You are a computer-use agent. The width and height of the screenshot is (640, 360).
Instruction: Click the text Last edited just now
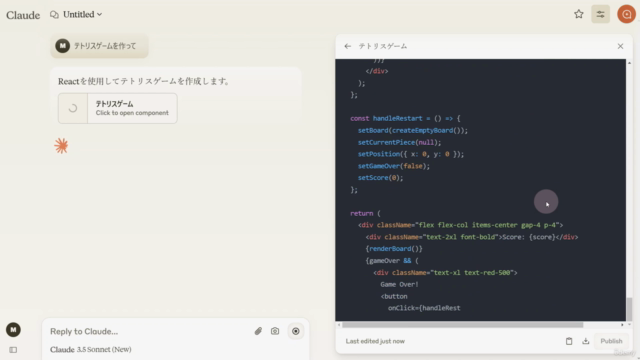(x=375, y=341)
